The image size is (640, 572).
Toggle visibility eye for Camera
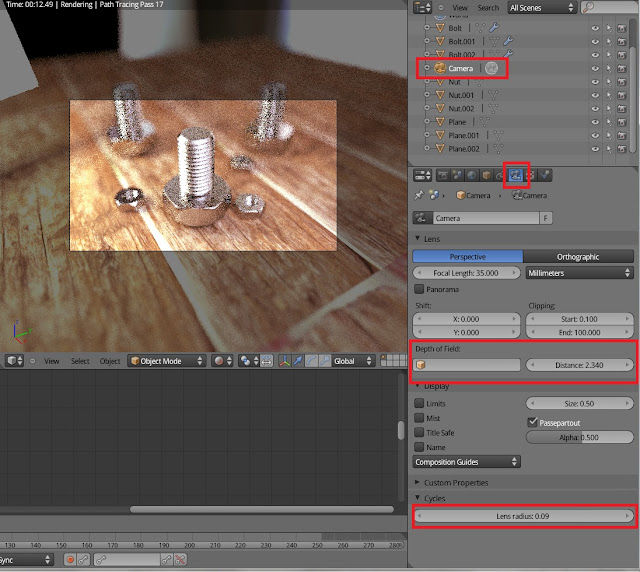(595, 68)
